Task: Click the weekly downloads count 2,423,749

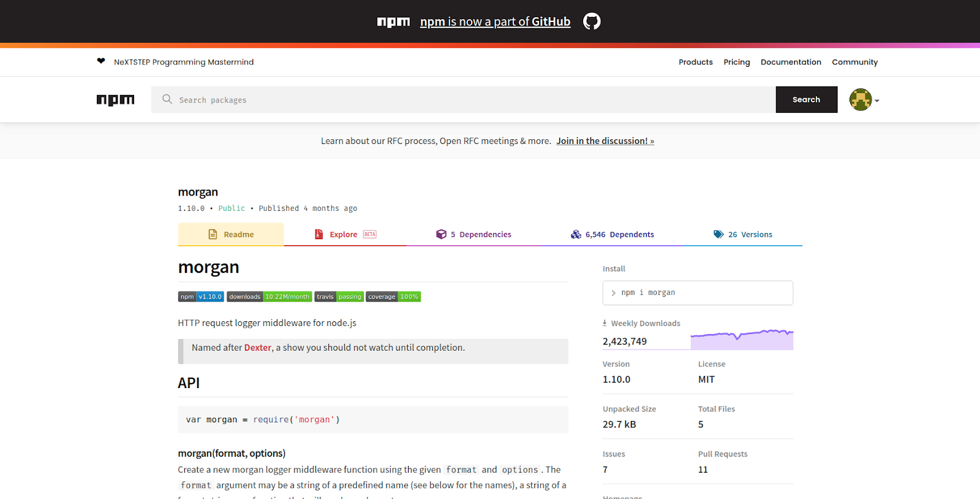Action: pyautogui.click(x=625, y=341)
